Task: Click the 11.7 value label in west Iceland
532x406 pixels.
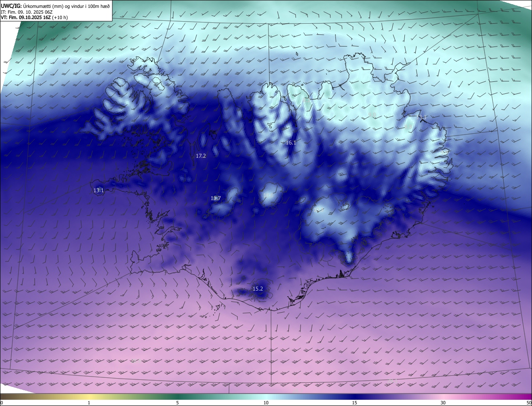Action: coord(215,198)
